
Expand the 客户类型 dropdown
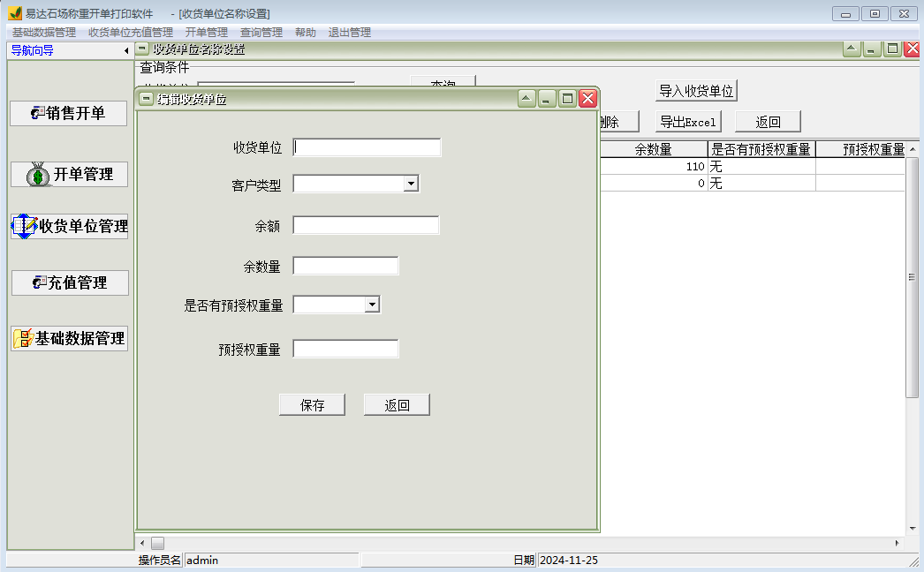pos(411,183)
